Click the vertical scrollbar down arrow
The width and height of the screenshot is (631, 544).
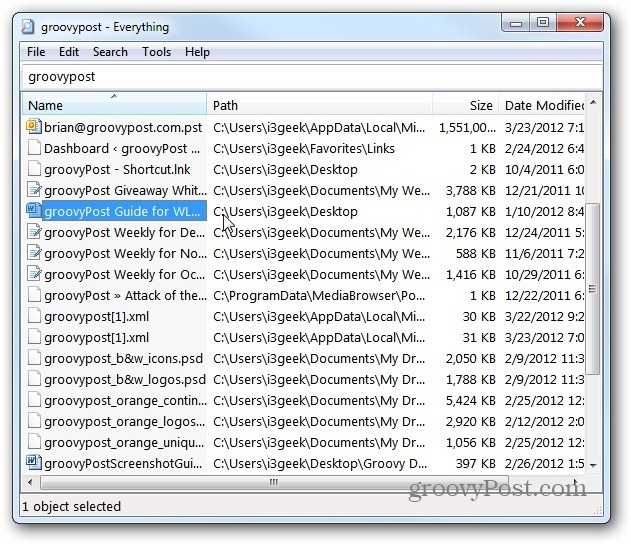pos(592,465)
